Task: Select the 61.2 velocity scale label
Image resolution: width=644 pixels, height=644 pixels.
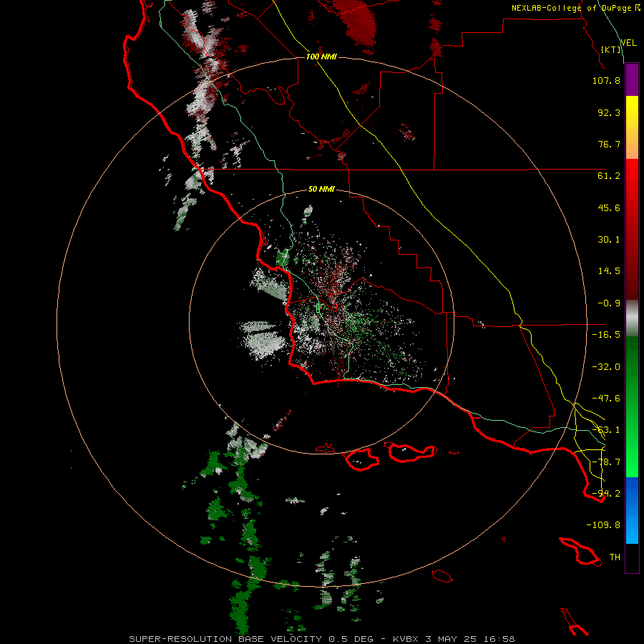Action: 609,176
